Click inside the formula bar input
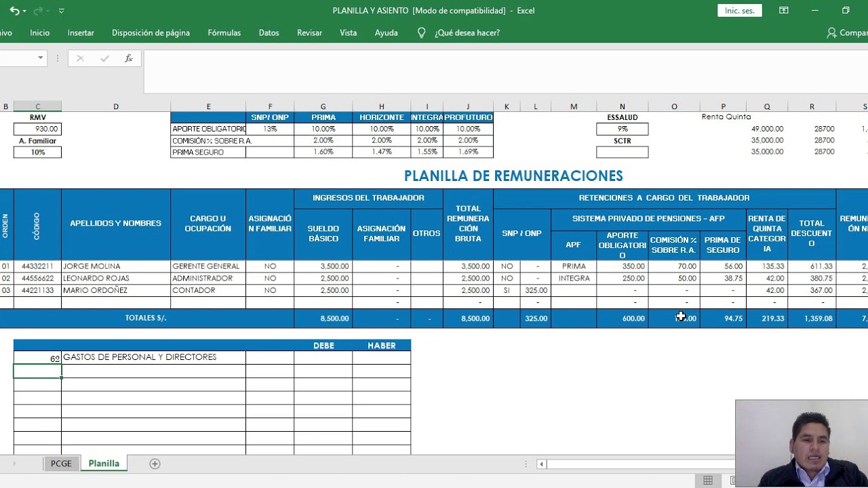 [505, 71]
